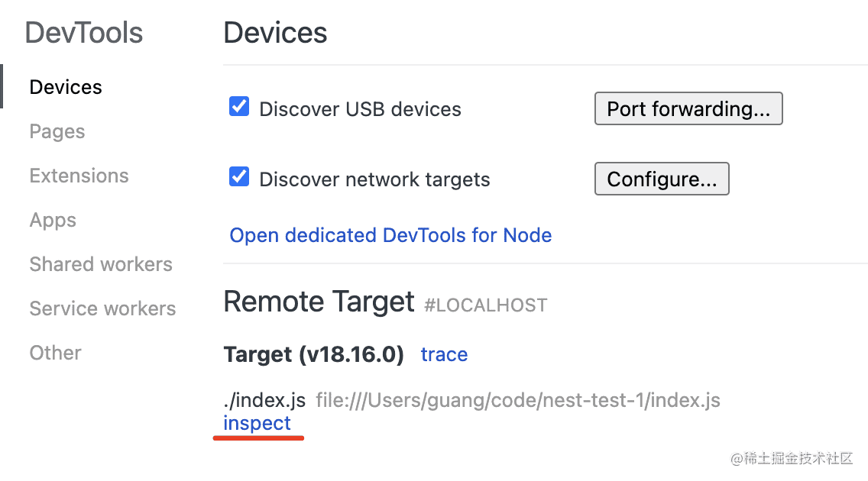Screen dimensions: 868x481
Task: Click the Target (v18.16.0) heading
Action: [x=313, y=354]
